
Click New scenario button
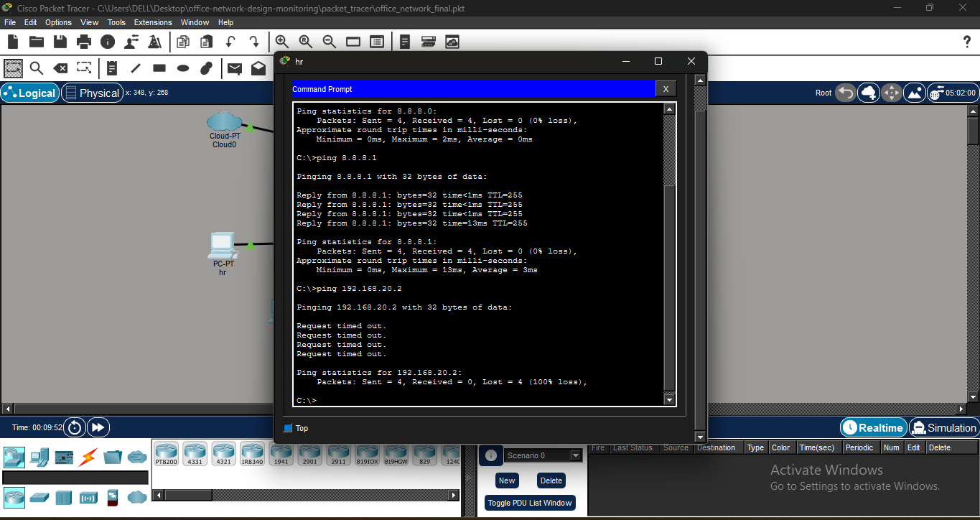point(507,480)
